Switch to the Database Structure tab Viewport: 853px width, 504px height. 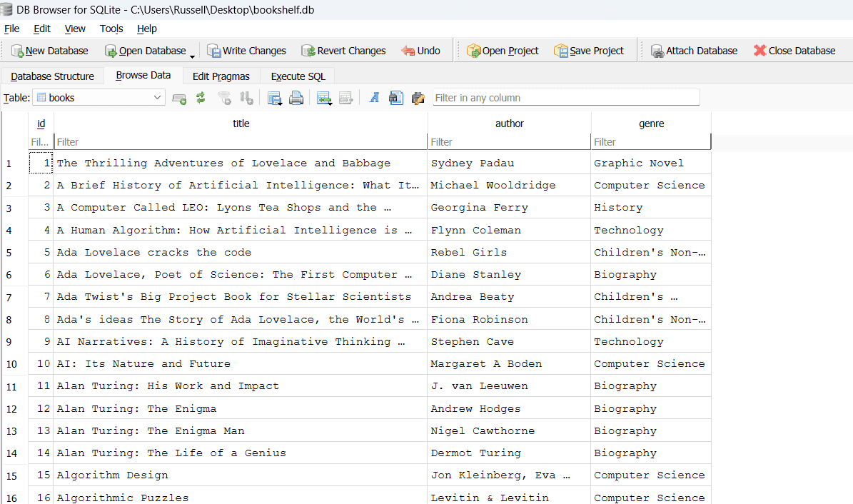(x=52, y=76)
